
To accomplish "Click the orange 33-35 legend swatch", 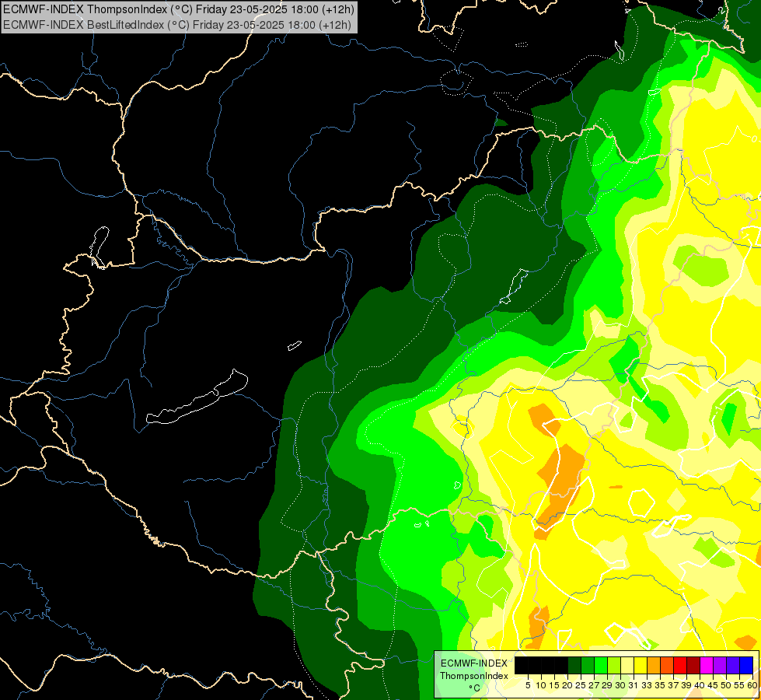I will 654,665.
